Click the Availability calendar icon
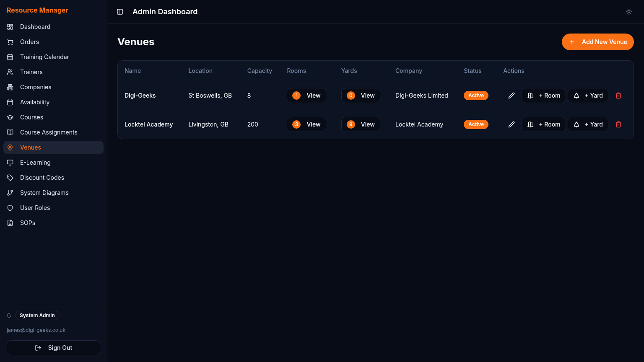 click(10, 102)
